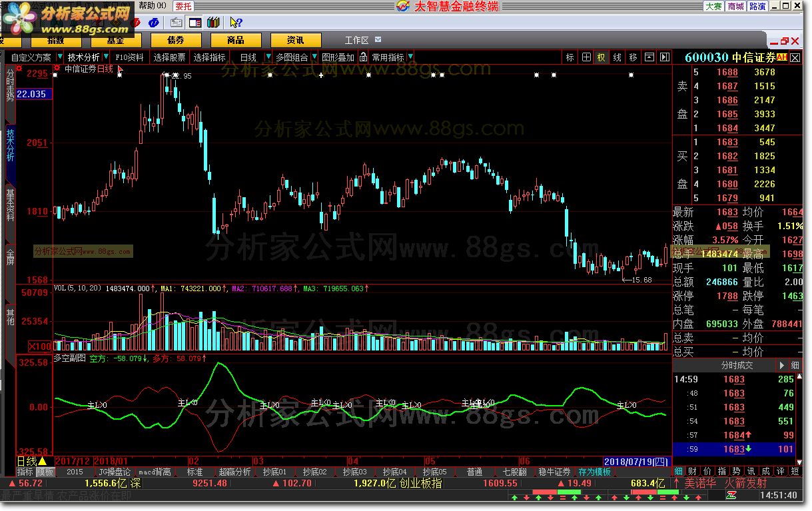Image resolution: width=812 pixels, height=511 pixels.
Task: Open the 帮助(H) menu
Action: pos(153,6)
